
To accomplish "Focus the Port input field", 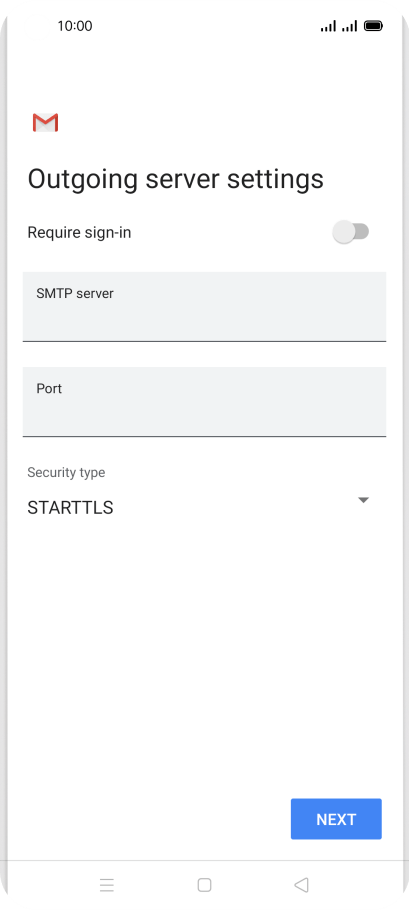I will point(204,402).
